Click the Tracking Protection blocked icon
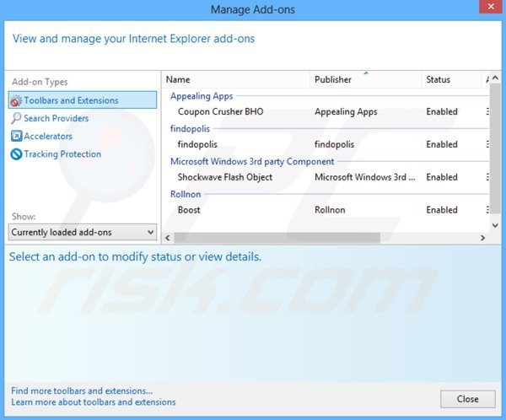Viewport: 506px width, 420px height. 16,154
